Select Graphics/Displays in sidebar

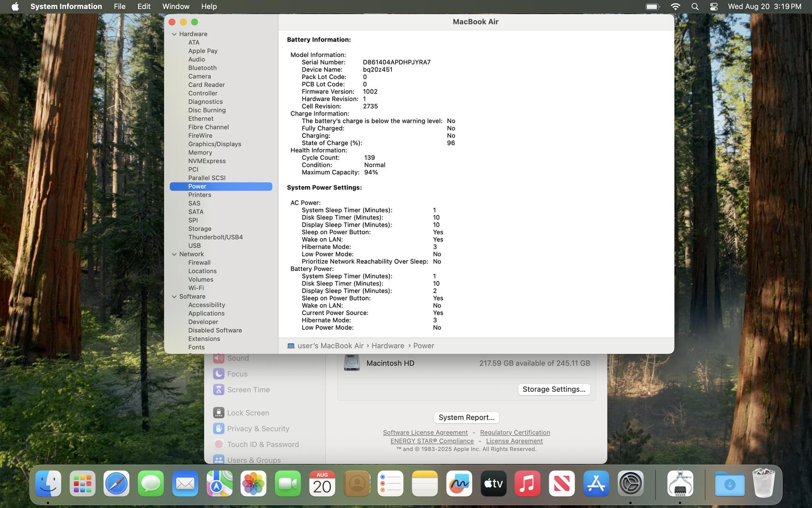tap(215, 144)
